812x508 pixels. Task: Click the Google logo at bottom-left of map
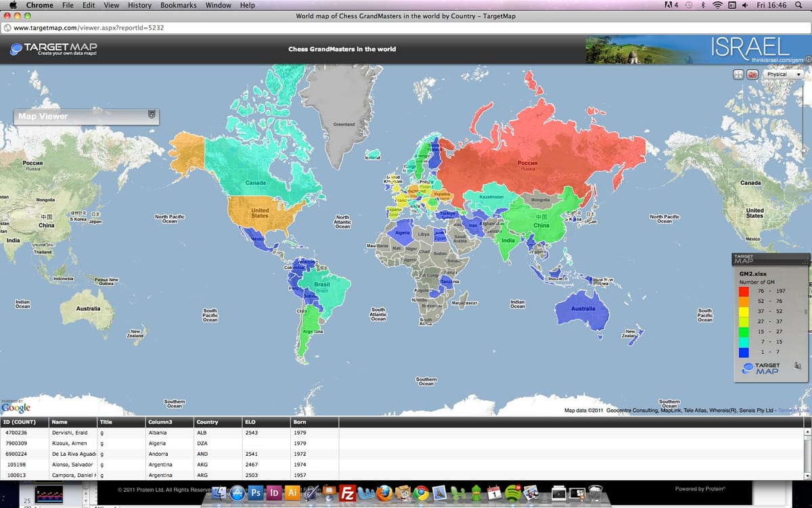[15, 408]
